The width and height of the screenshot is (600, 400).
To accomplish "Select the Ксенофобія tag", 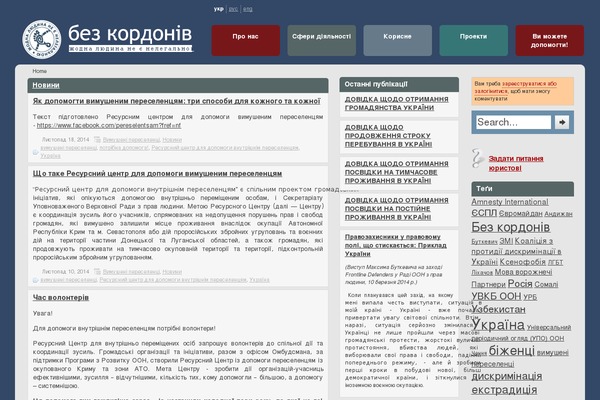I will [x=522, y=262].
